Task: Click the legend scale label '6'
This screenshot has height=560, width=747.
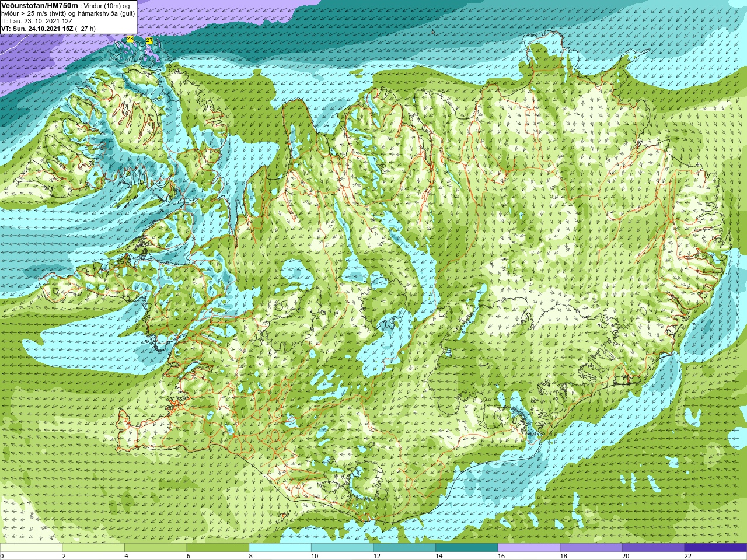Action: [189, 556]
